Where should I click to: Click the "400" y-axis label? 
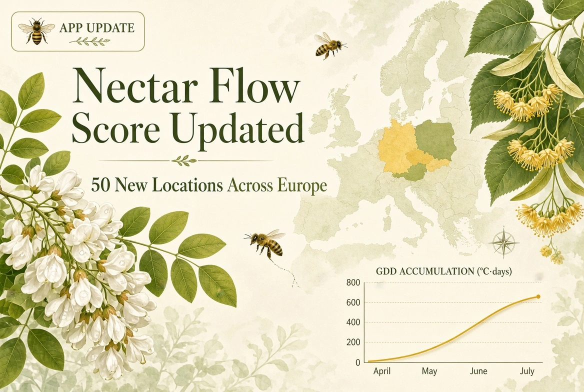tap(353, 322)
